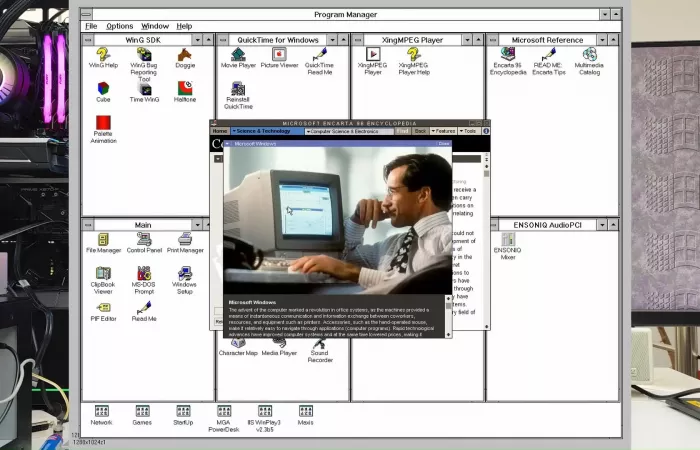The width and height of the screenshot is (700, 450).
Task: Expand the Encarta Features menu
Action: click(x=443, y=131)
